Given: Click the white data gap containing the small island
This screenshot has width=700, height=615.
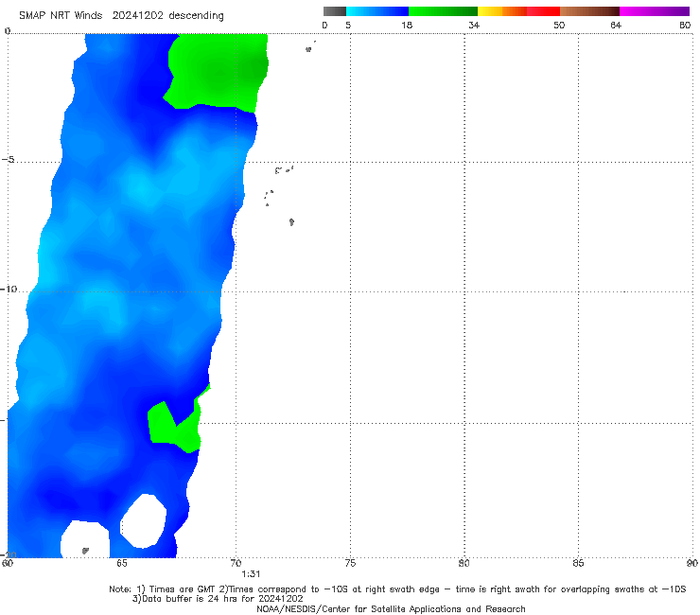Looking at the screenshot, I should [86, 539].
